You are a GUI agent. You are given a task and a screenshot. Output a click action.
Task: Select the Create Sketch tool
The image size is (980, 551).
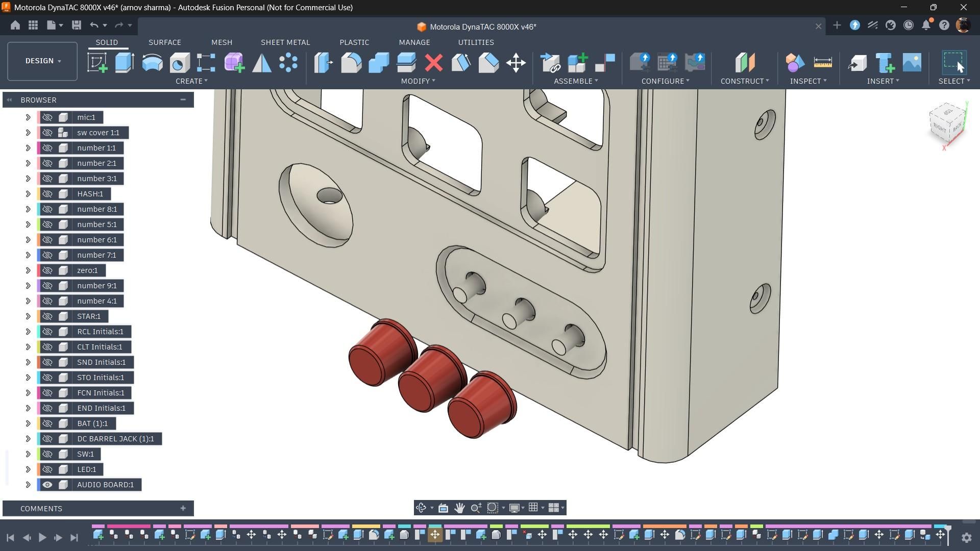tap(97, 63)
